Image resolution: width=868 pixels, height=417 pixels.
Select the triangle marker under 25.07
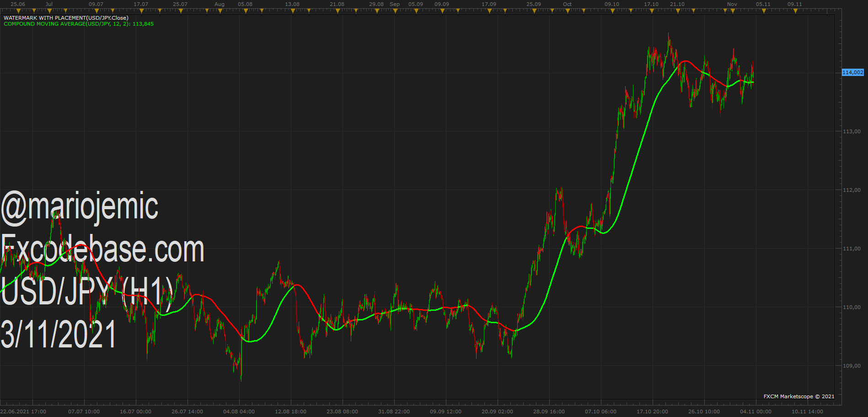click(180, 11)
